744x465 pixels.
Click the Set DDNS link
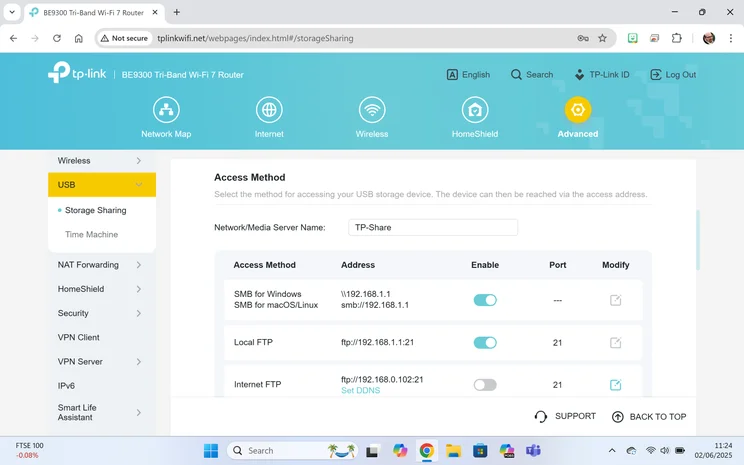coord(360,391)
